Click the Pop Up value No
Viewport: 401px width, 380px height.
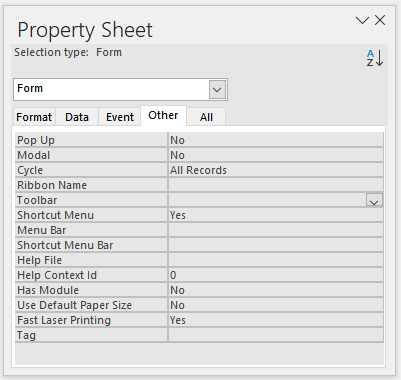pyautogui.click(x=276, y=140)
